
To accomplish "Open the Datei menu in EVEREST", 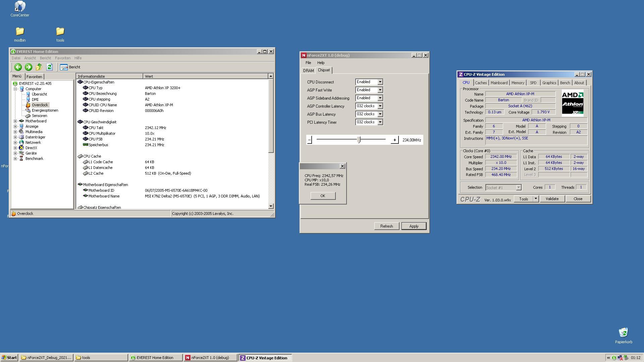I will pos(16,58).
